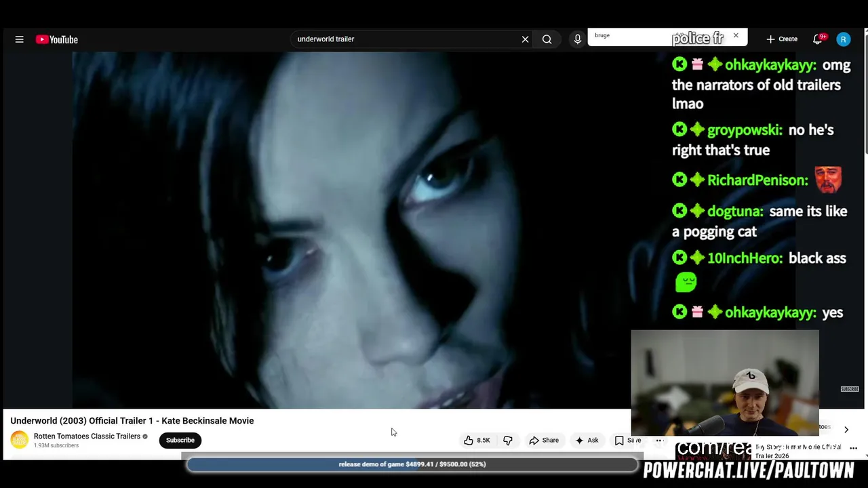Click chat username groypowski

coord(745,130)
